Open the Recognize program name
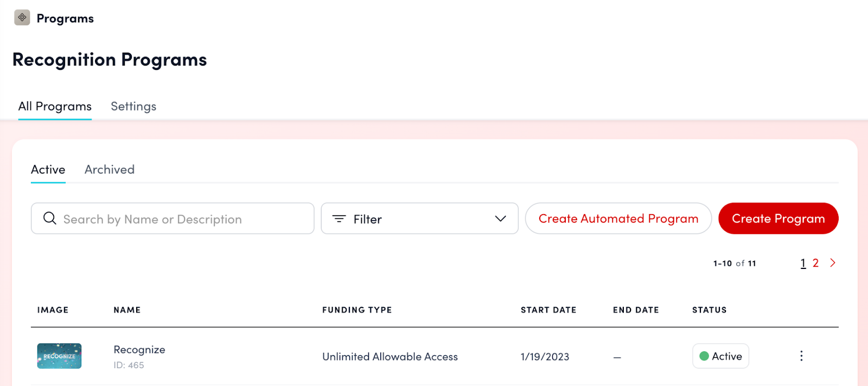868x386 pixels. (x=139, y=350)
